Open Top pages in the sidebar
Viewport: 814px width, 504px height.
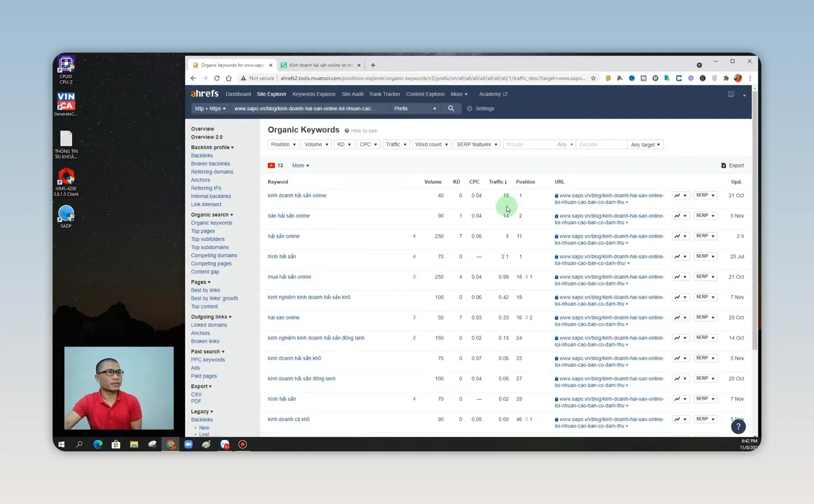point(203,231)
